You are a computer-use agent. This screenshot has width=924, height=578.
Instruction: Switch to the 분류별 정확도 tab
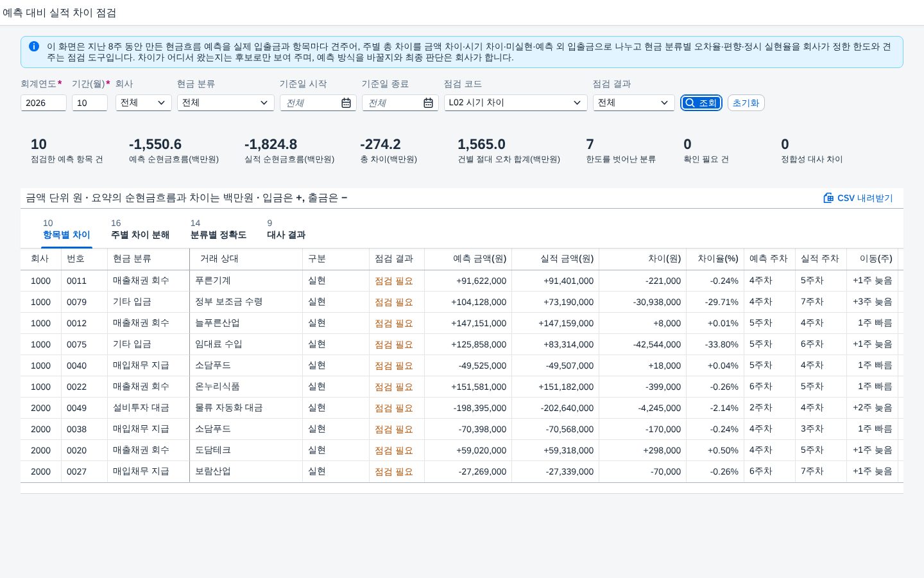pyautogui.click(x=218, y=229)
